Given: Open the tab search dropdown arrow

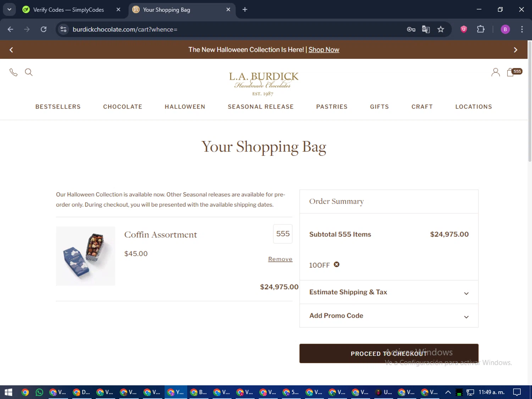Looking at the screenshot, I should click(x=9, y=10).
